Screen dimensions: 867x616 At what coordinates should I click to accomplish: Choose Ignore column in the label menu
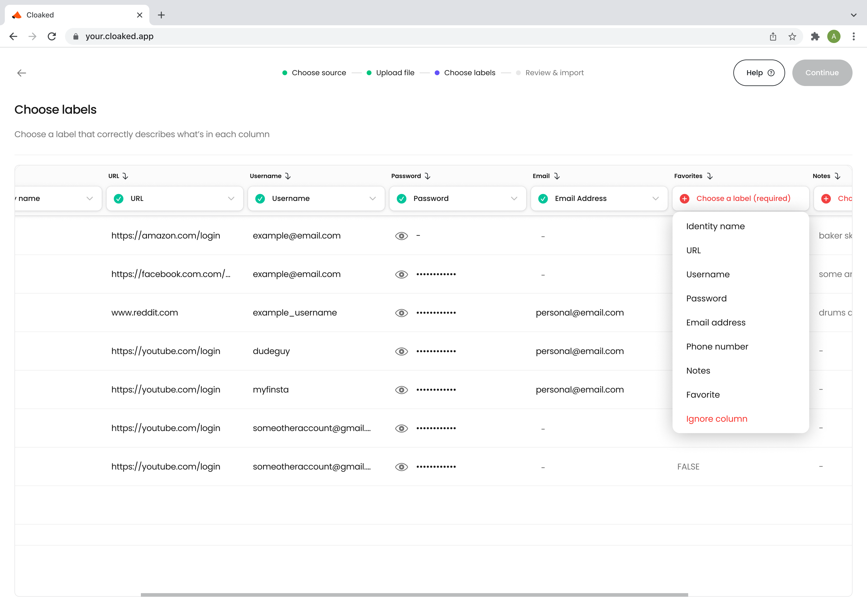716,419
